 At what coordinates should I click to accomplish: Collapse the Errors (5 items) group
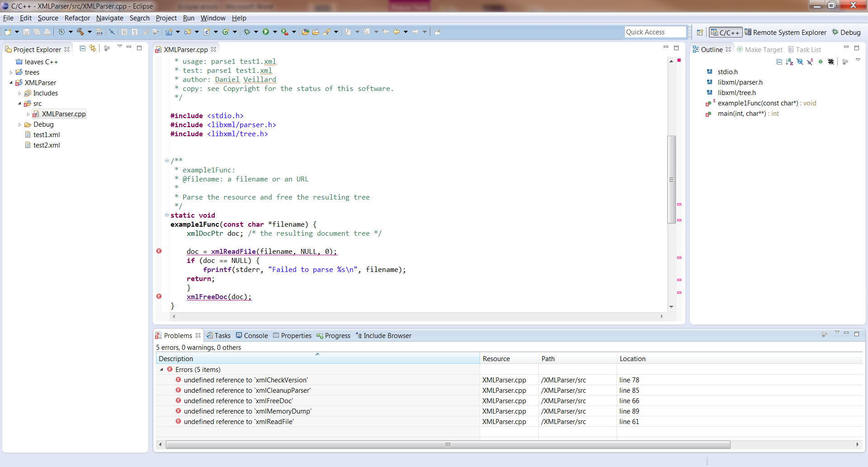(161, 370)
